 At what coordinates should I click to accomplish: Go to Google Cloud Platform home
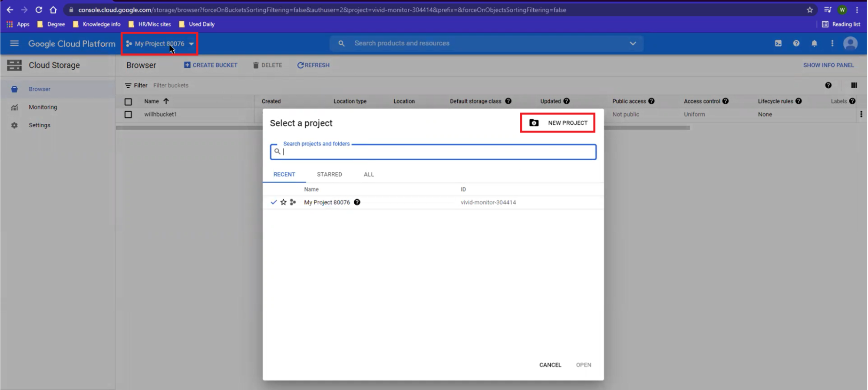point(72,43)
